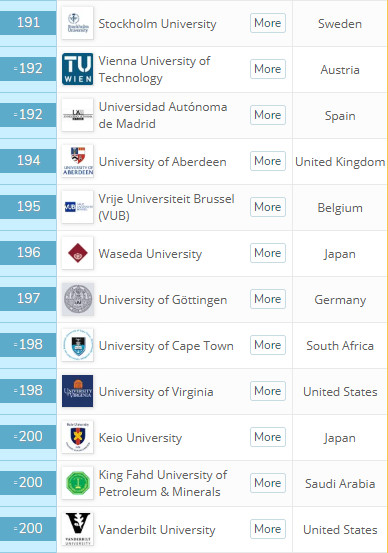Click More button for Stockholm University
This screenshot has height=553, width=388.
coord(268,23)
